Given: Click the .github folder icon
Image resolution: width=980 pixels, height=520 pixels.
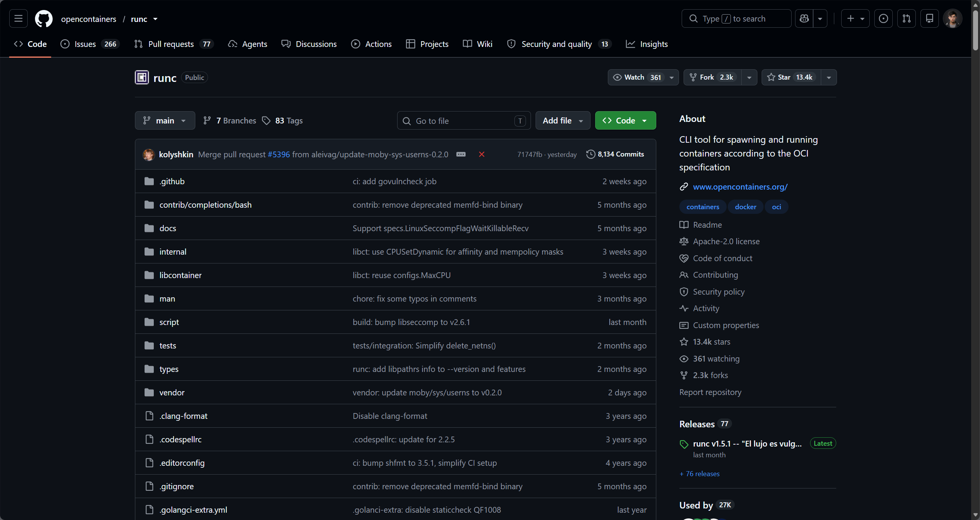Looking at the screenshot, I should [149, 181].
